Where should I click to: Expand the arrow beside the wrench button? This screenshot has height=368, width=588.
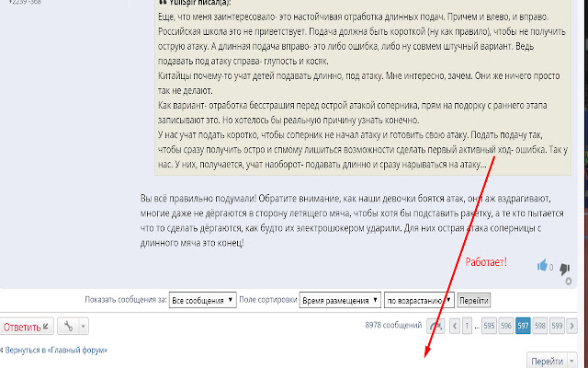(84, 326)
